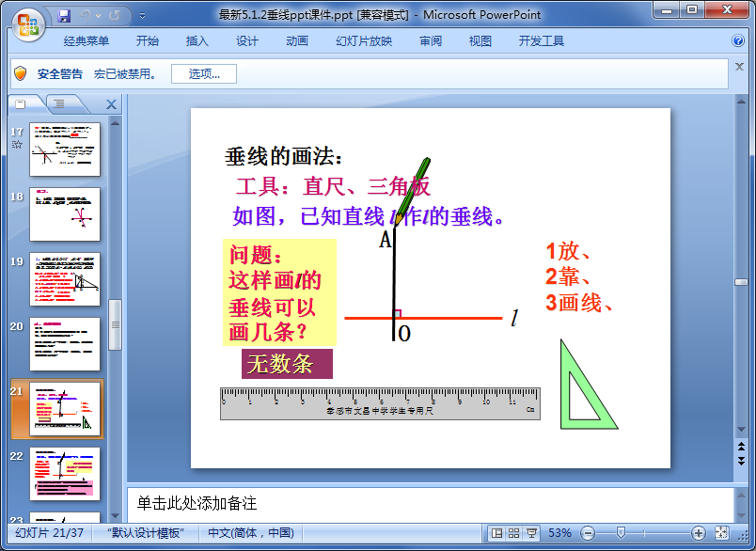The image size is (756, 551).
Task: Minimize the PowerPoint window
Action: coord(668,10)
